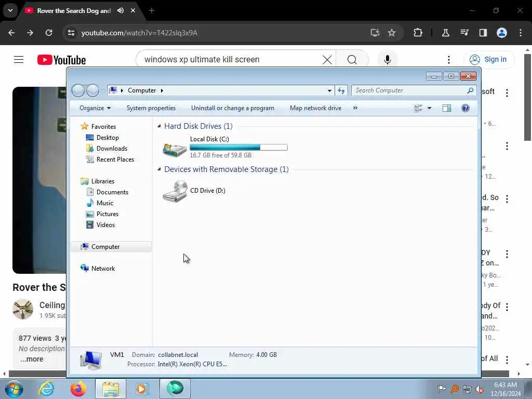Collapse Devices with Removable Storage group
Screen dimensions: 532x399
pos(159,169)
